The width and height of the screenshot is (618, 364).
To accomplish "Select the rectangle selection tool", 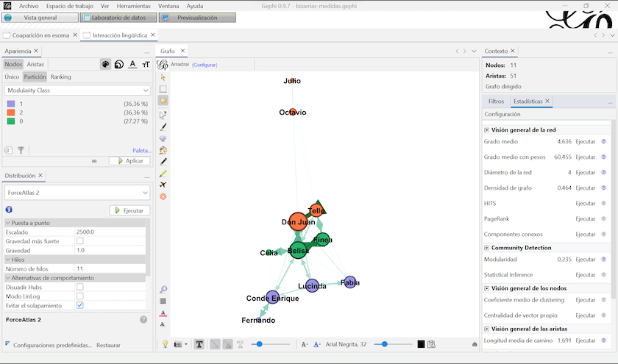I will 163,89.
